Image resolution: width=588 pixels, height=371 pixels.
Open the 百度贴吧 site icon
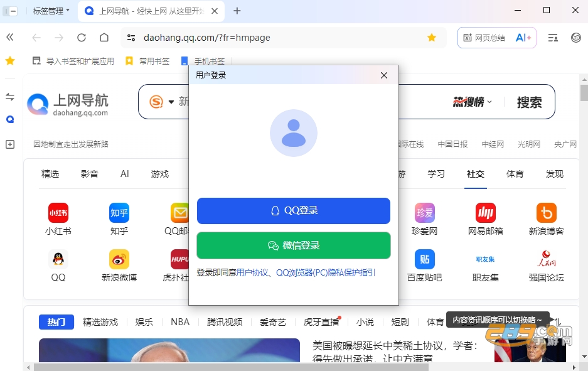424,259
